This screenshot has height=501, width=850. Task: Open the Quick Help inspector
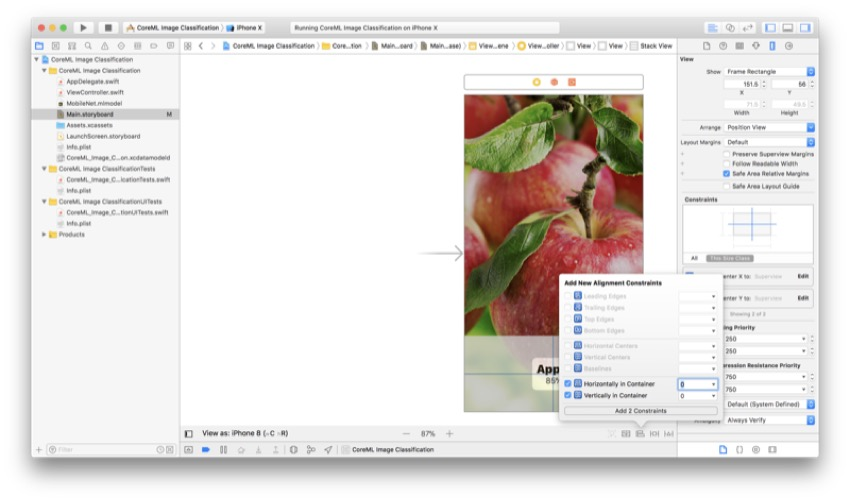(723, 46)
